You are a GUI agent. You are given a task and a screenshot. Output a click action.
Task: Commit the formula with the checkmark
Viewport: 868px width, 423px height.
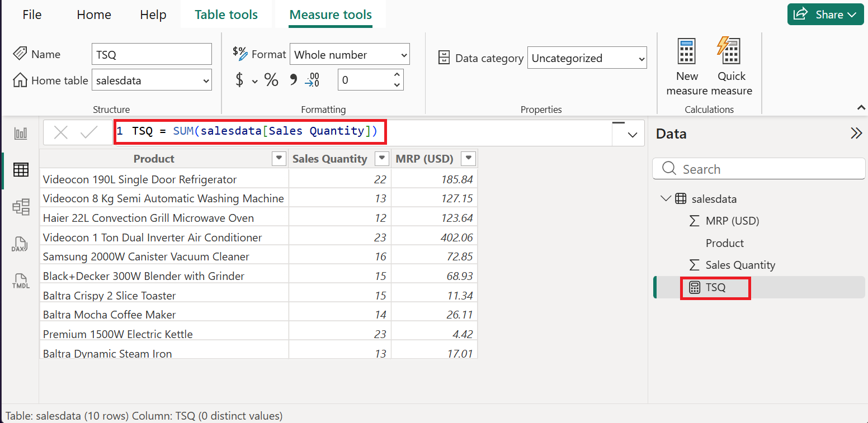[89, 132]
